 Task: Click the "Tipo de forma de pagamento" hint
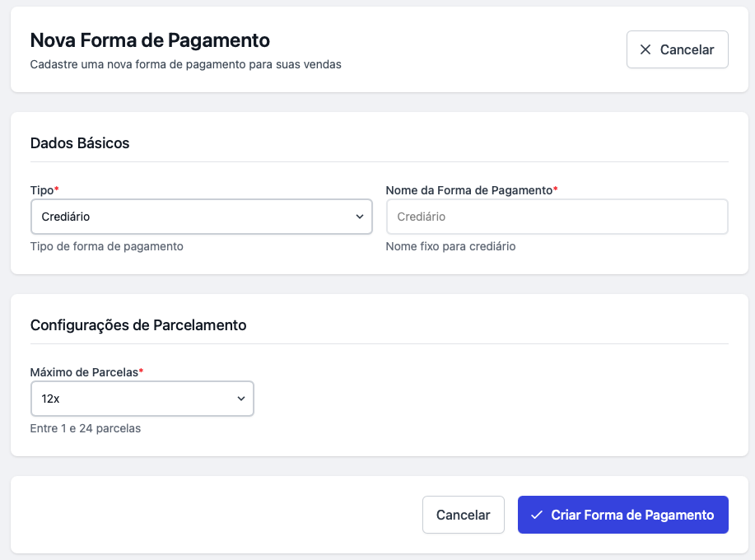(106, 246)
